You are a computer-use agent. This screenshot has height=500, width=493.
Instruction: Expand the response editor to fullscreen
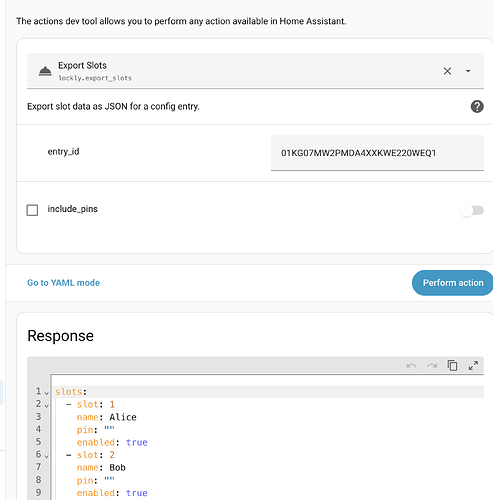coord(473,365)
